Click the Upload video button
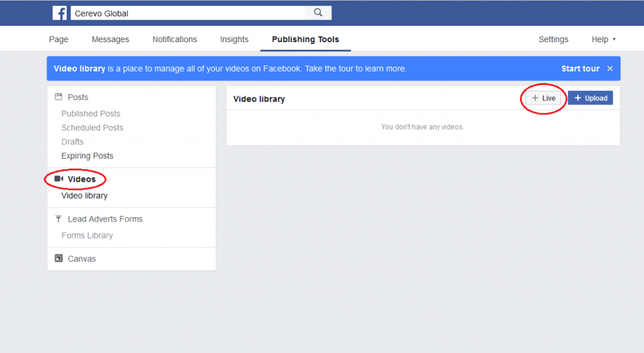Viewport: 644px width, 353px height. pyautogui.click(x=591, y=98)
